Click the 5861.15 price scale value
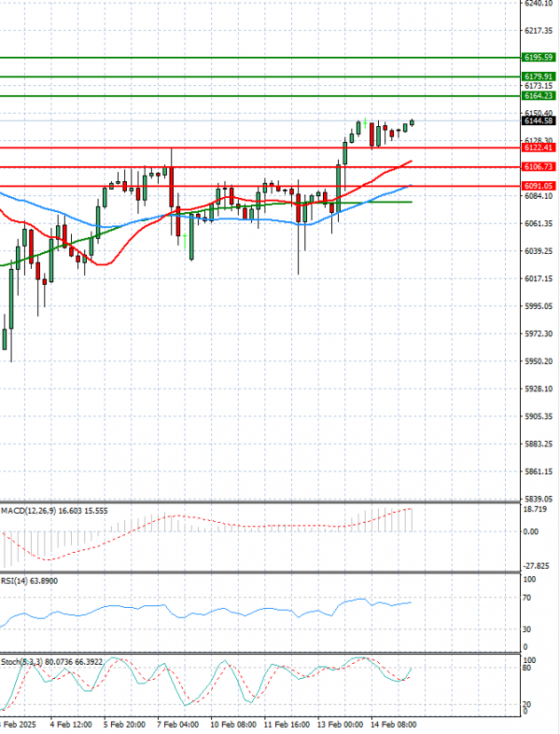Image resolution: width=560 pixels, height=734 pixels. coord(539,472)
